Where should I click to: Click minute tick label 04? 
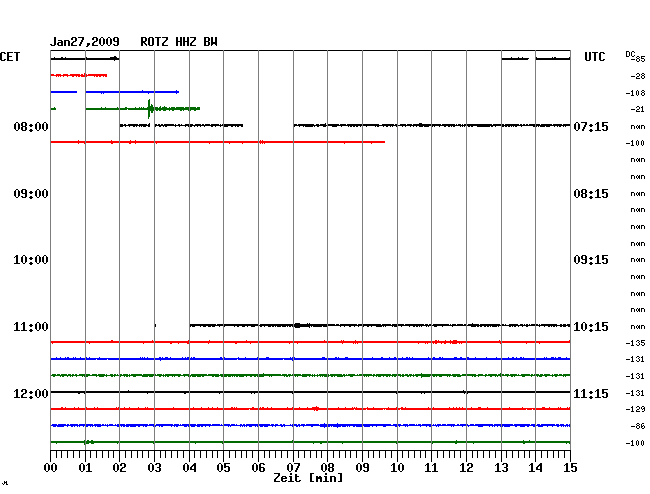click(189, 467)
